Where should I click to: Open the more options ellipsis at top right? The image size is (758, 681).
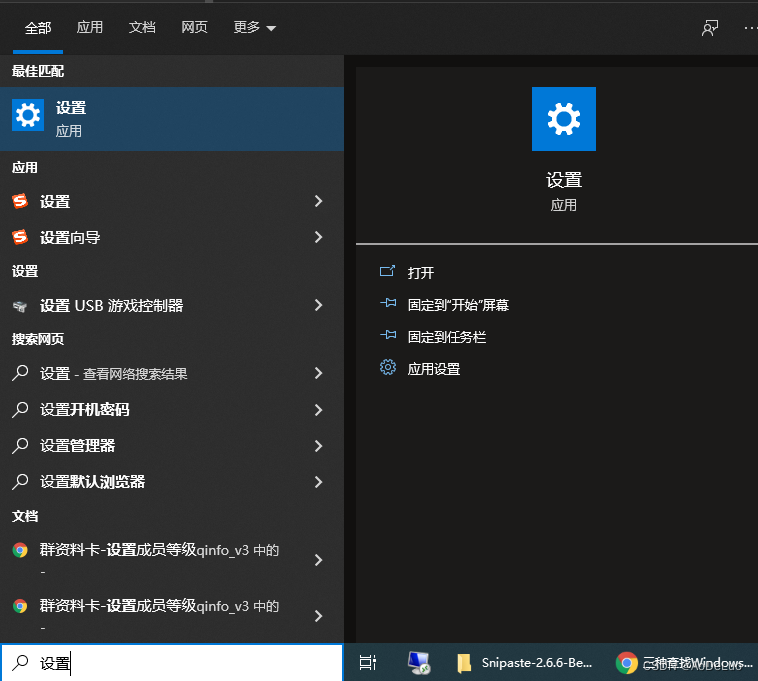[751, 28]
